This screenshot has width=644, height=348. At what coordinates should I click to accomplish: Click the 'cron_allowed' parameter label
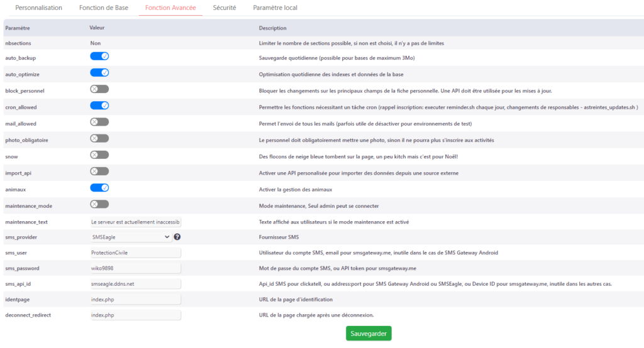pos(21,107)
